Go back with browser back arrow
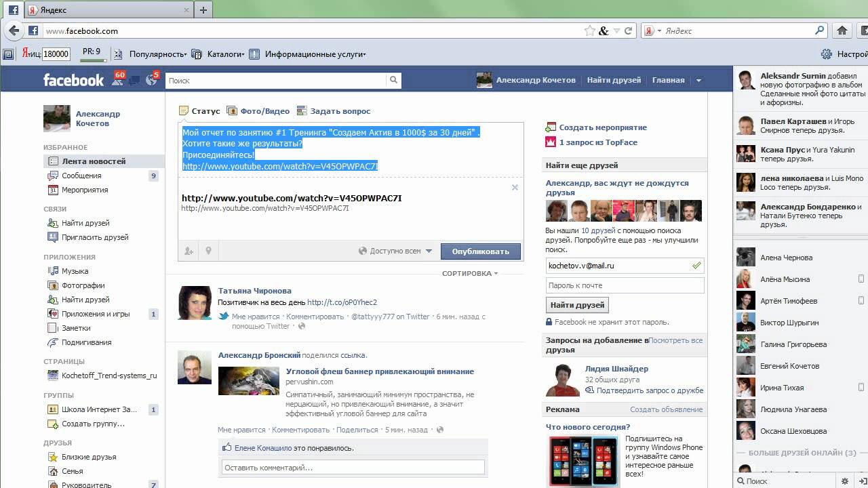The image size is (868, 488). (x=12, y=30)
